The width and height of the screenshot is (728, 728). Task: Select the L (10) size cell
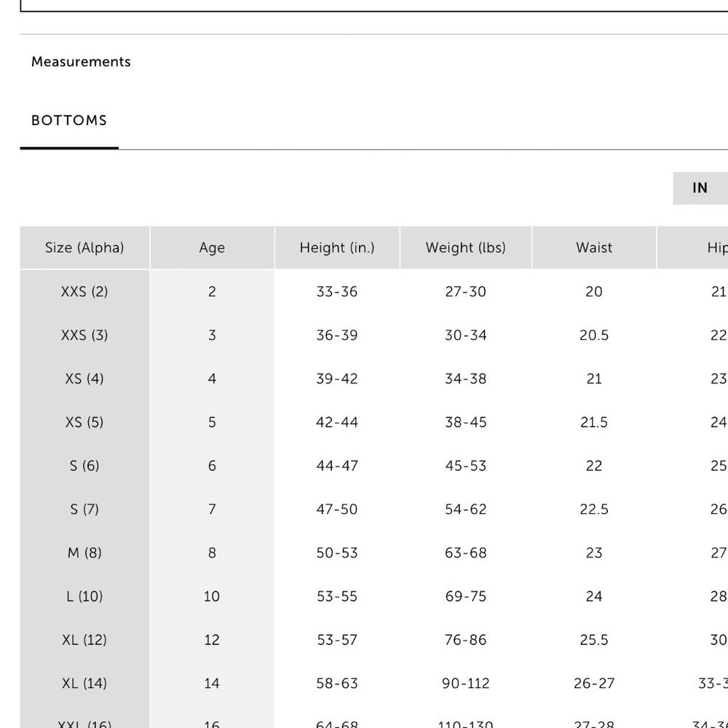tap(85, 597)
